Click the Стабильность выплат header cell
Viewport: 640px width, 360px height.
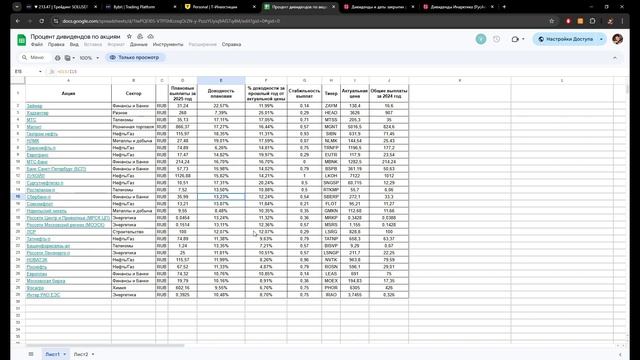click(x=304, y=93)
